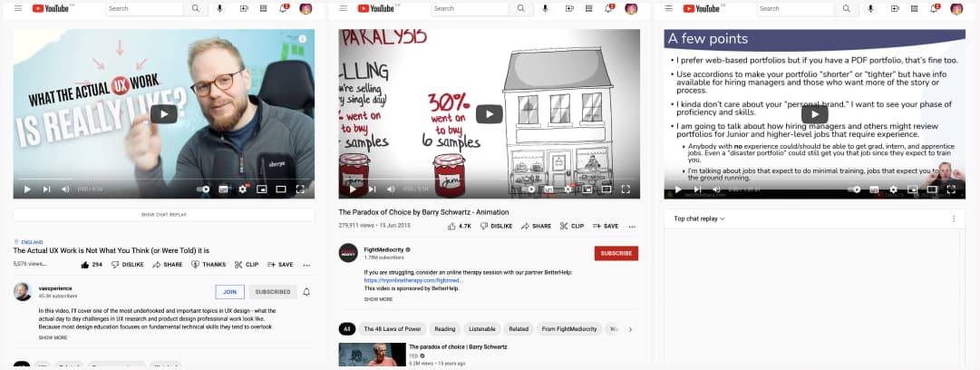Dislike the Actual UX Work video
The width and height of the screenshot is (980, 370).
(x=128, y=265)
